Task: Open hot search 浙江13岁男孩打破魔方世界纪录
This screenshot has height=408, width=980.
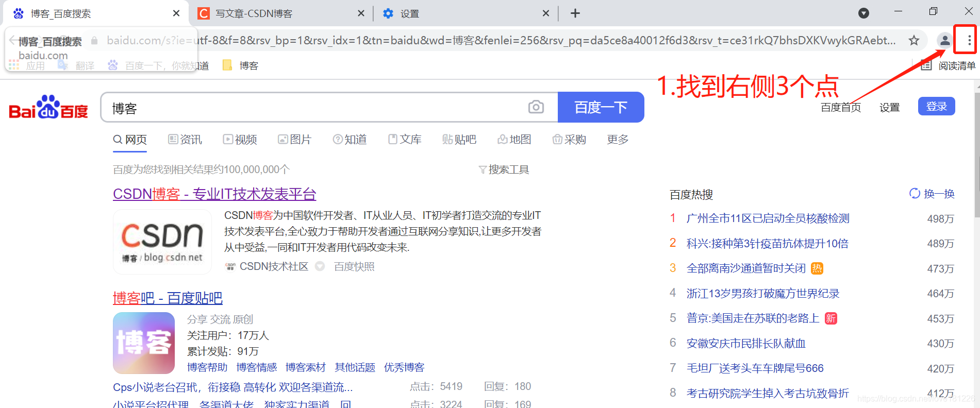Action: 763,293
